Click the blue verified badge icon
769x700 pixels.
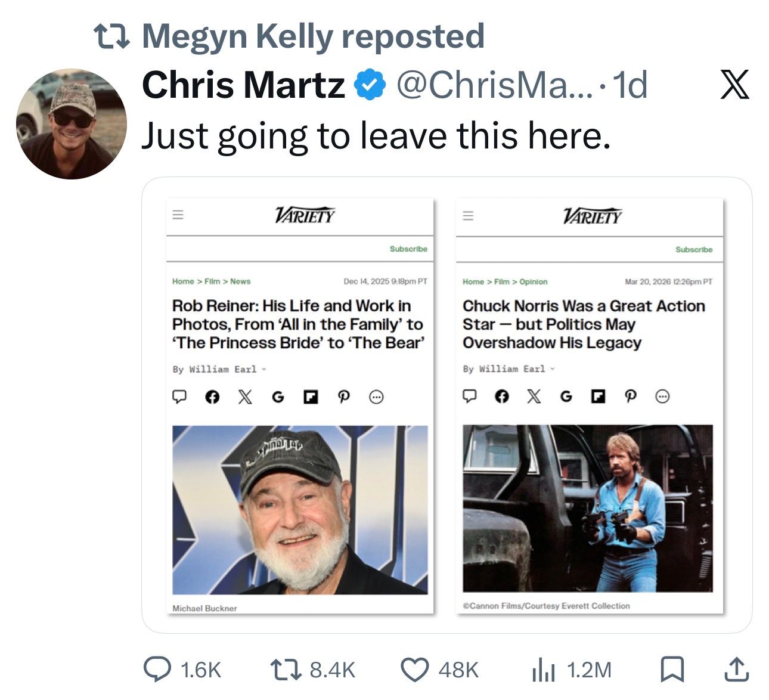point(370,85)
